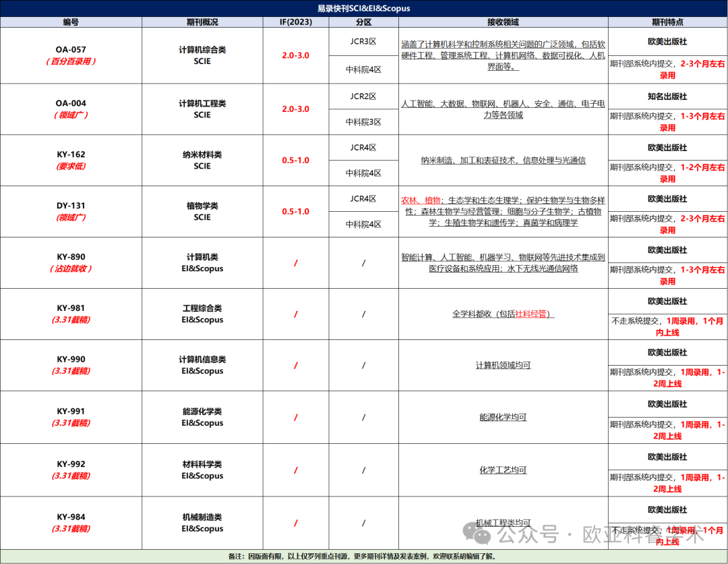Select IF value 0.5-1.0 in DY-131 row
Viewport: 728px width, 564px height.
pos(296,211)
